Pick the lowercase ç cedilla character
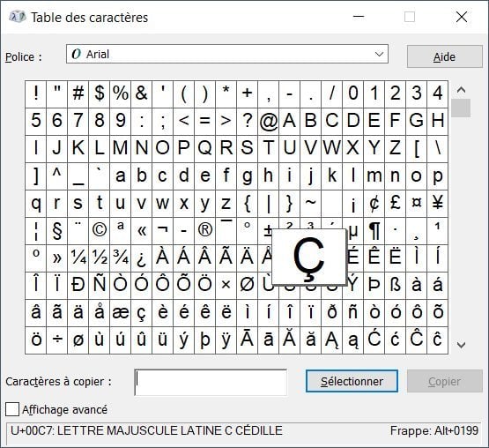This screenshot has width=489, height=448. tap(142, 313)
